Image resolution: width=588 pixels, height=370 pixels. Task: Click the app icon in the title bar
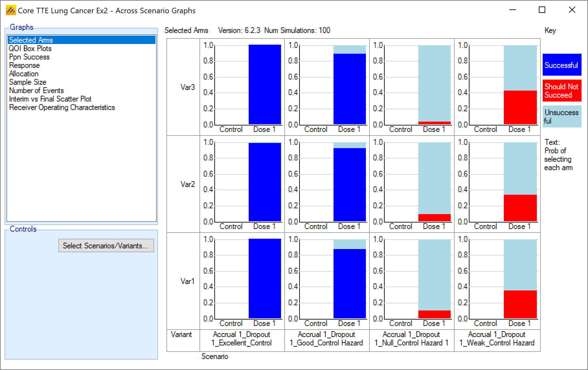coord(11,10)
